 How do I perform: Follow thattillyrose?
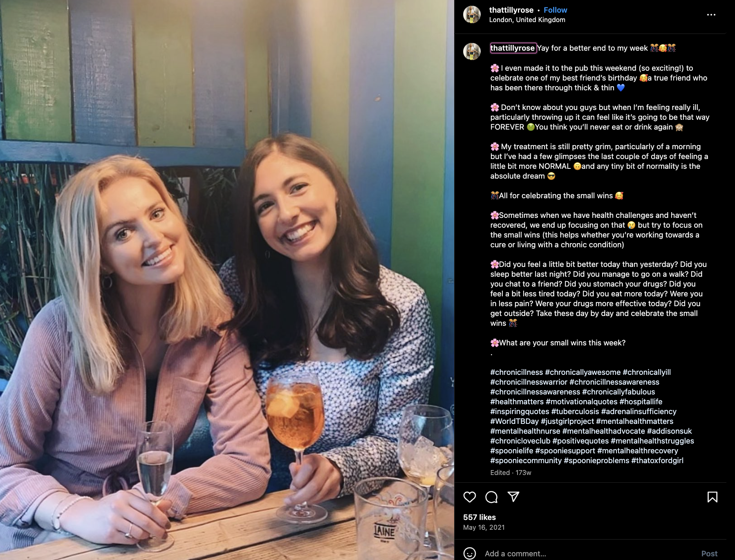coord(555,10)
